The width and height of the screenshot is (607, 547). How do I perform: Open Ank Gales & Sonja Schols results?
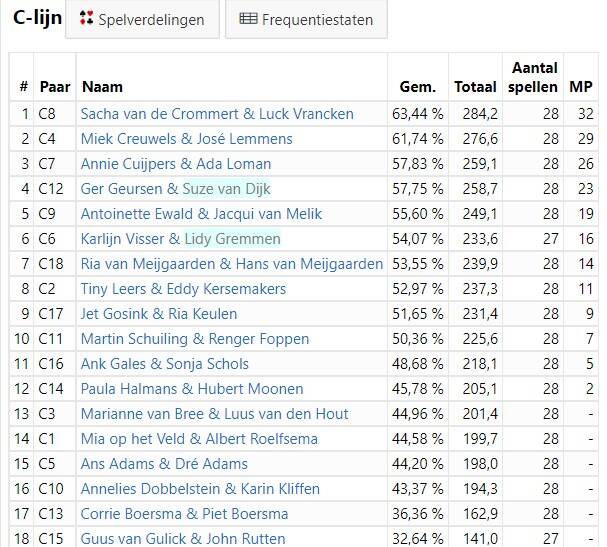tap(165, 364)
